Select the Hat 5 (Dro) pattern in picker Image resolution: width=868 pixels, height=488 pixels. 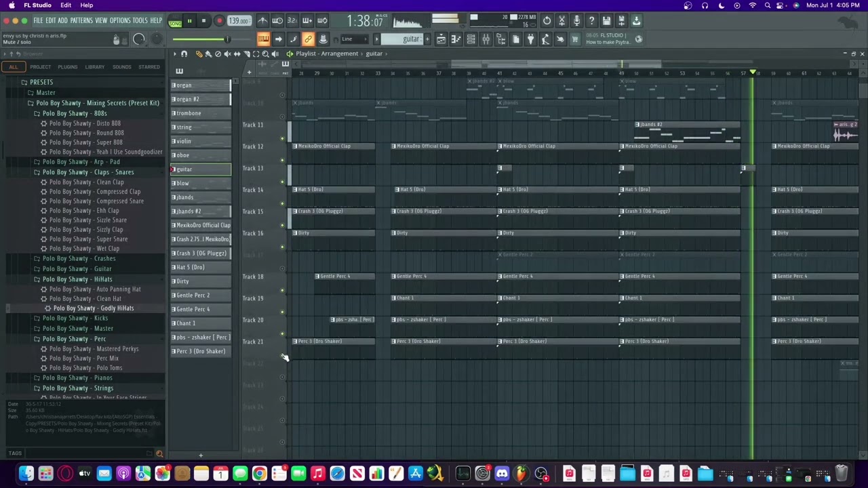point(201,267)
